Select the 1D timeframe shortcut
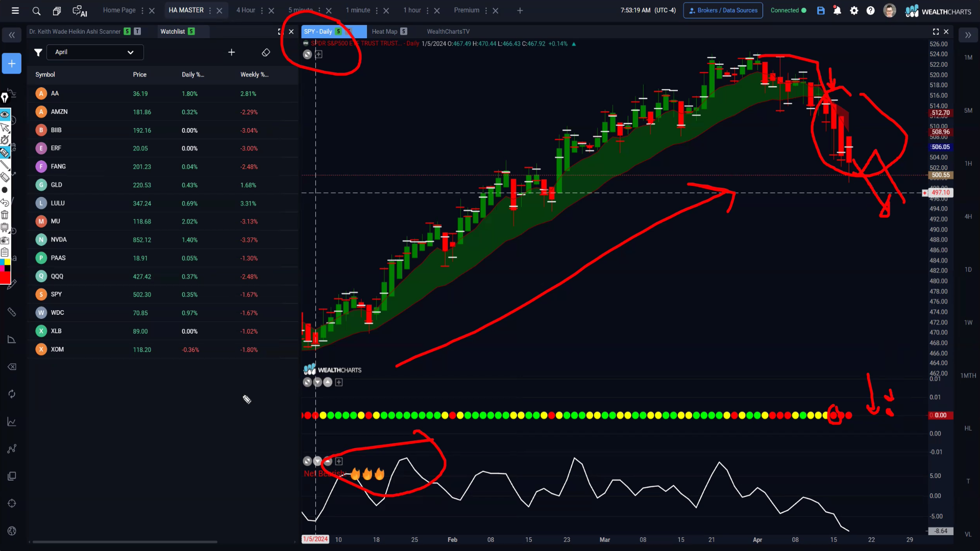This screenshot has height=551, width=980. pyautogui.click(x=968, y=269)
